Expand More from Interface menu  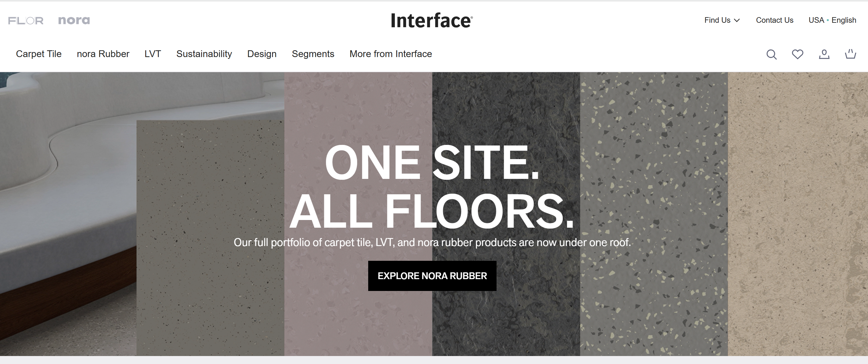pyautogui.click(x=391, y=54)
